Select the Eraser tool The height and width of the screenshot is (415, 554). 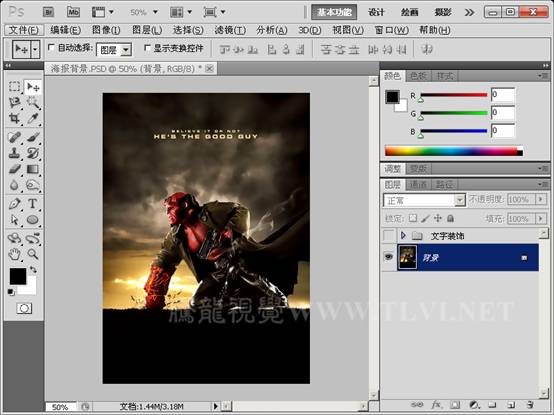14,169
